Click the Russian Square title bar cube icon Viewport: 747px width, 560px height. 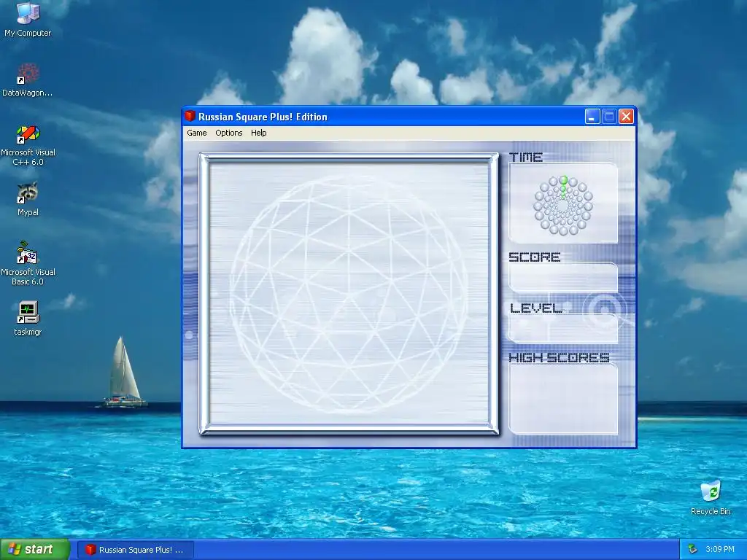190,116
